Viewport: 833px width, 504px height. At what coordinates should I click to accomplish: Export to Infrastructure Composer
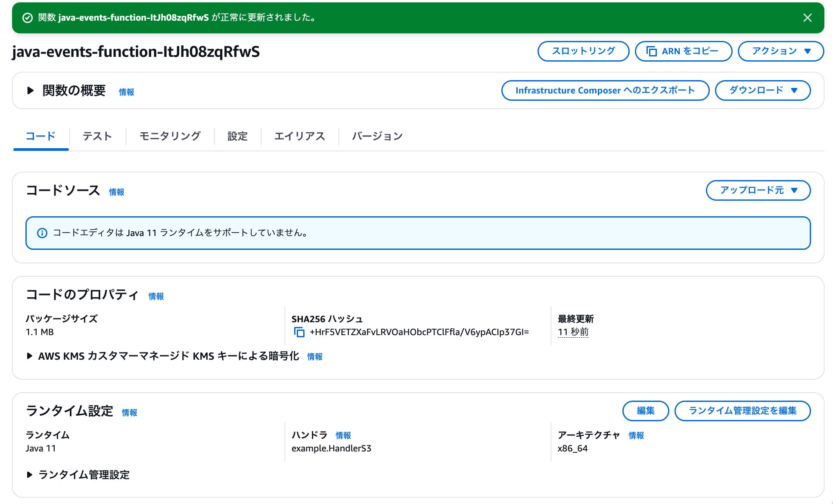point(605,90)
